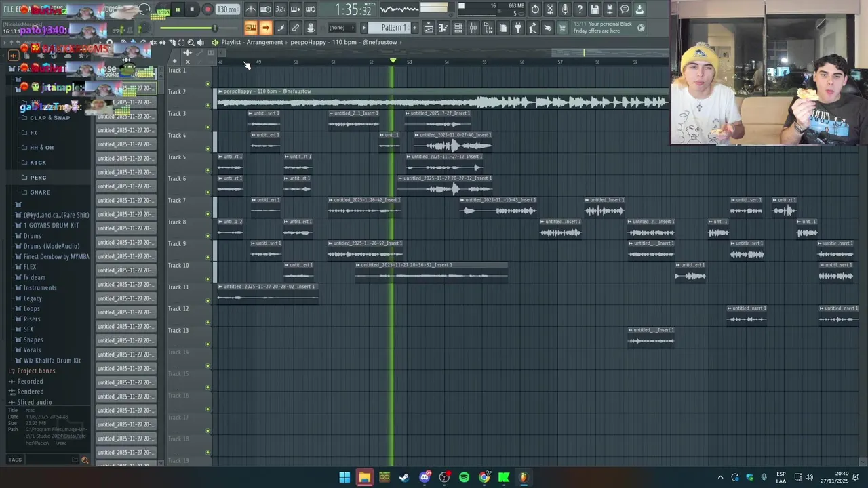Click the globe icon in news panel
Viewport: 868px width, 488px height.
point(641,28)
